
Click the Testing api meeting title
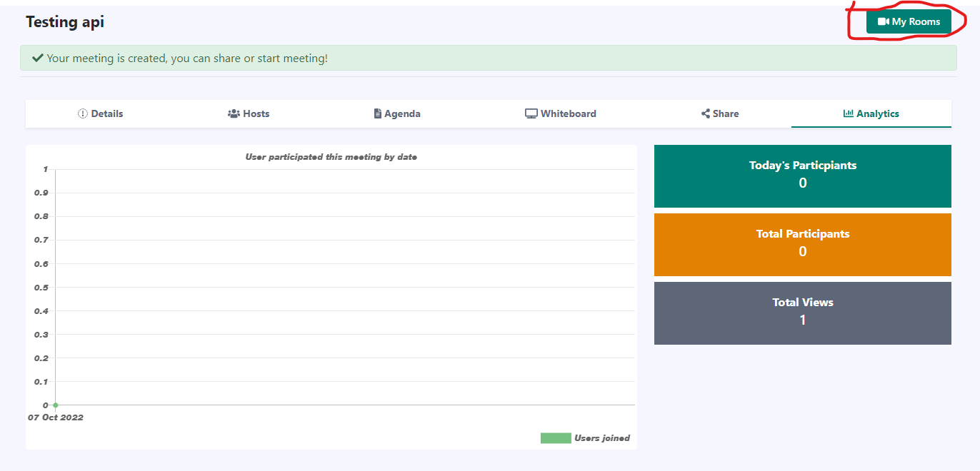click(x=65, y=22)
